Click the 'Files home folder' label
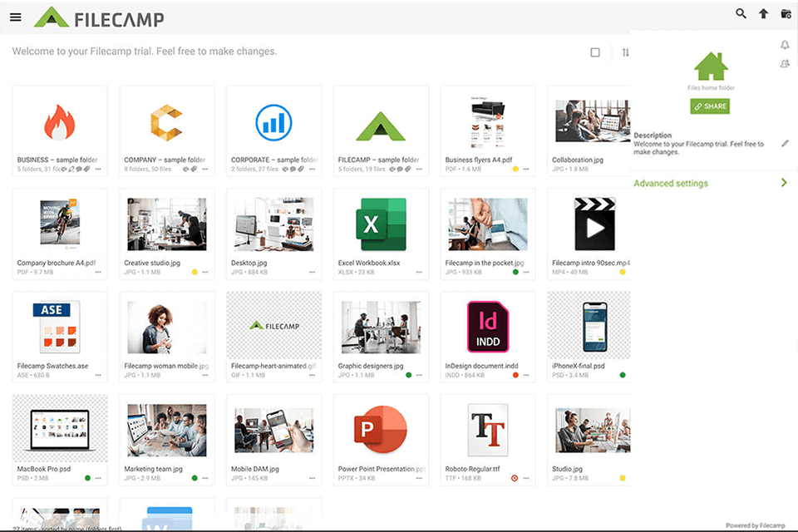Screen dimensions: 798x532 (711, 87)
